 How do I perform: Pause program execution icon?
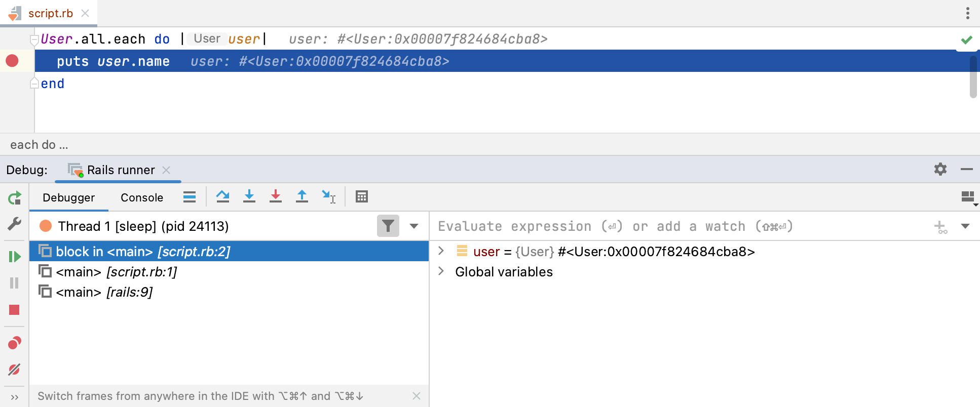pos(14,283)
